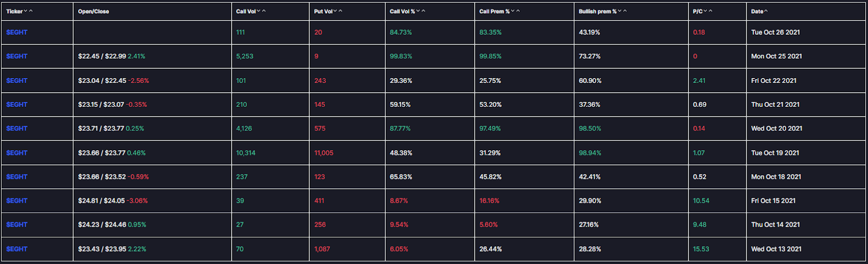Image resolution: width=868 pixels, height=264 pixels.
Task: Select the Open/Close column header
Action: (x=93, y=11)
